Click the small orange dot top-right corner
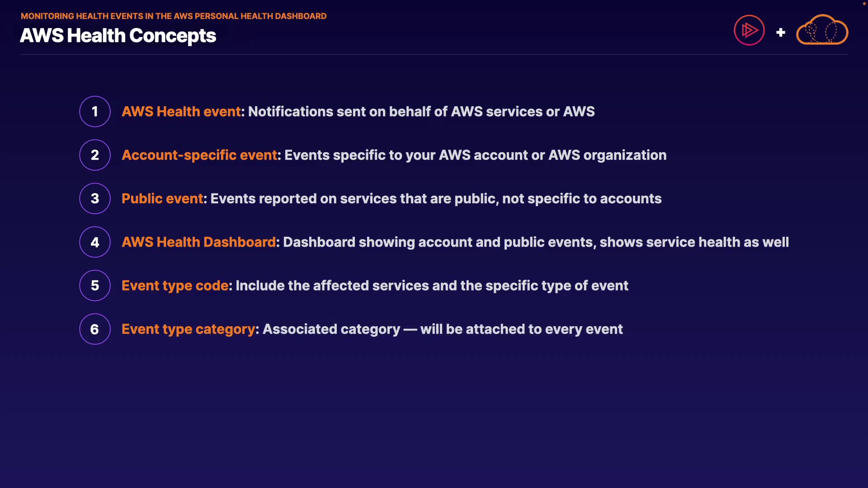 864,4
